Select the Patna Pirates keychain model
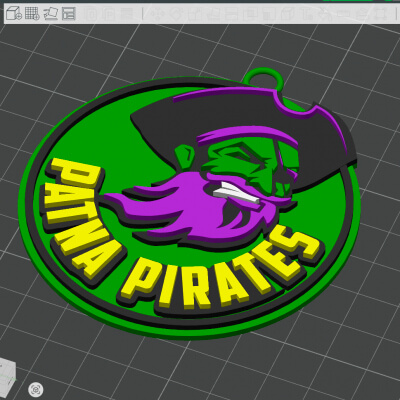 [190, 203]
